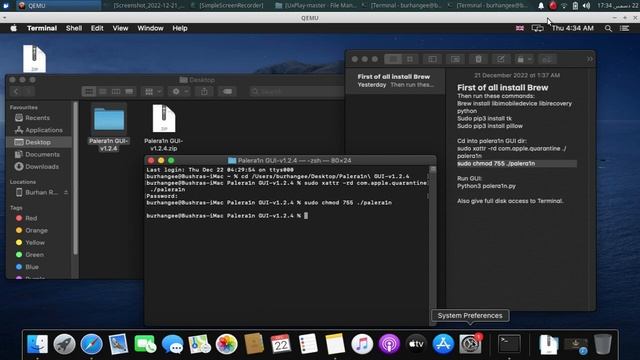This screenshot has width=640, height=360.
Task: Open Apple TV from the Dock
Action: (x=416, y=344)
